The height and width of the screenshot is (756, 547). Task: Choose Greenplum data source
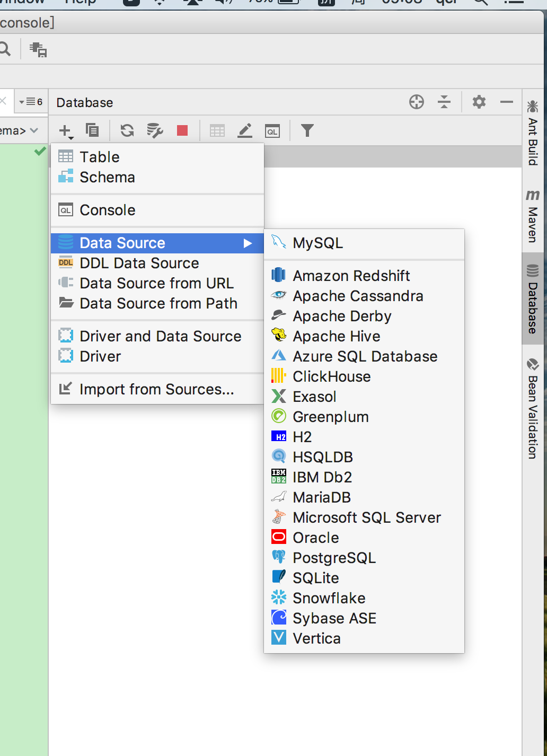click(364, 417)
